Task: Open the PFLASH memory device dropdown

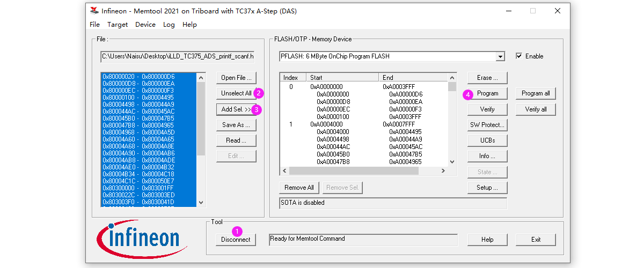Action: (x=500, y=56)
